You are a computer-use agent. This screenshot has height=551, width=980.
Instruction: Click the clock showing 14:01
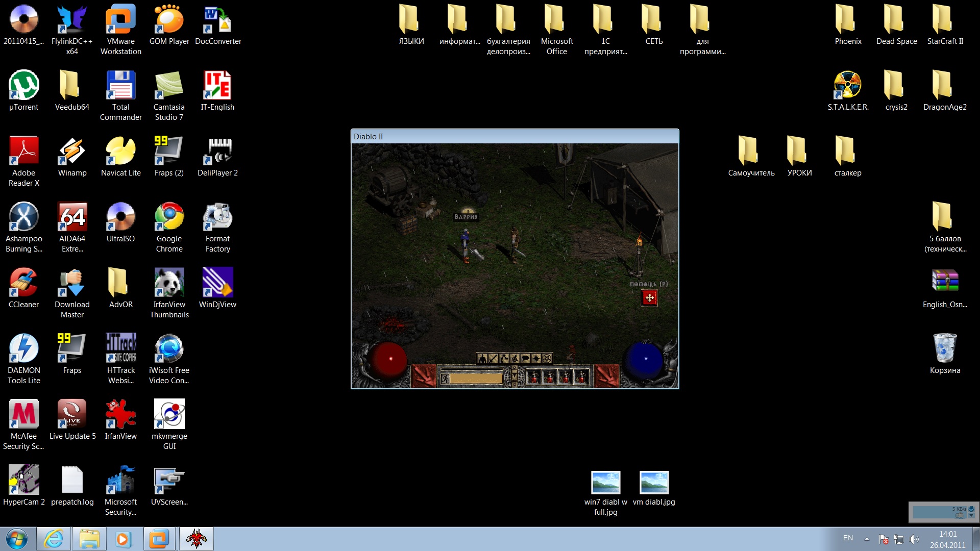(x=948, y=539)
